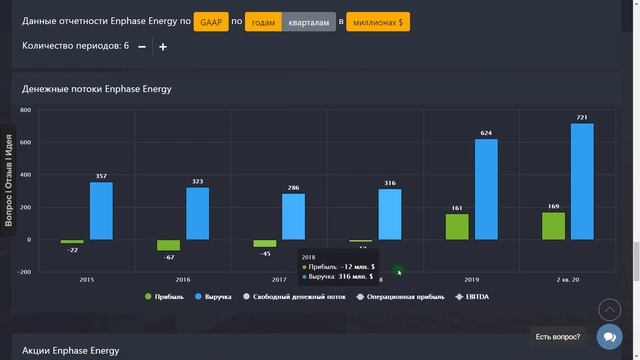Click the 2017 negative profit bar -45

pyautogui.click(x=264, y=243)
